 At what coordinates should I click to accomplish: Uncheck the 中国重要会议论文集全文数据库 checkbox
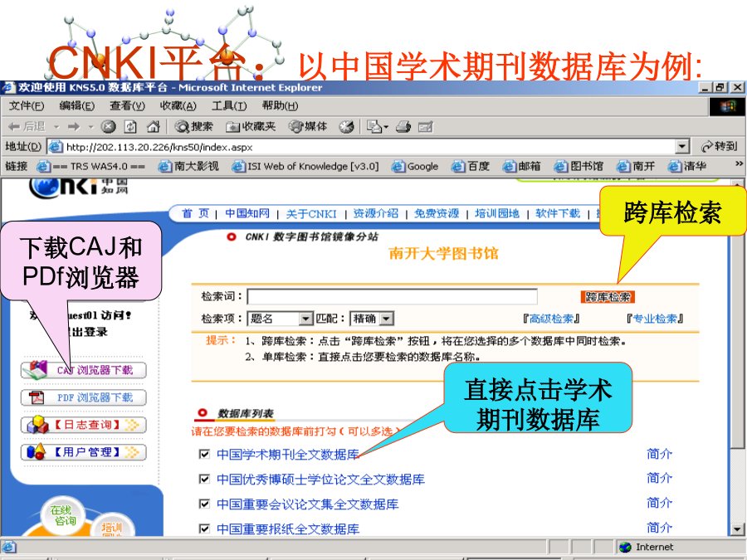coord(204,504)
